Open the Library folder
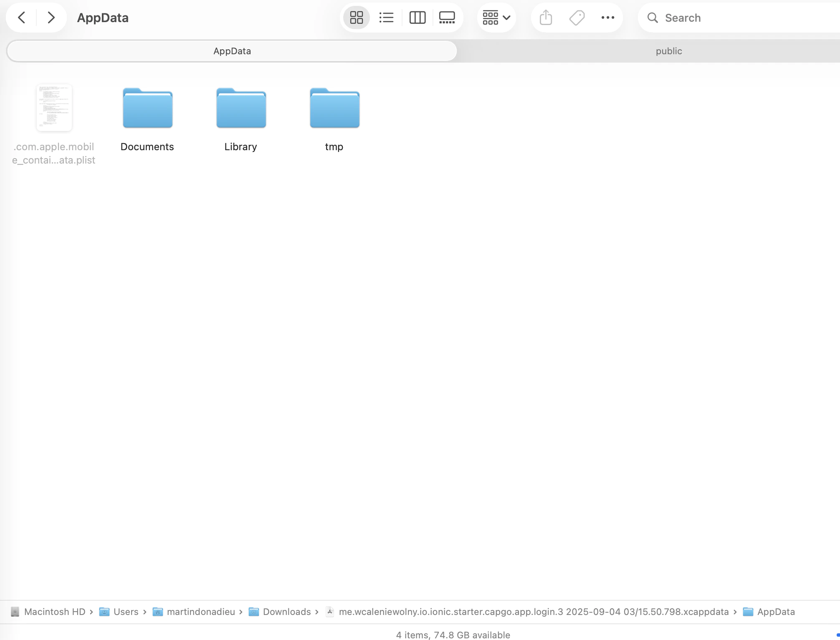This screenshot has width=840, height=640. pos(240,108)
